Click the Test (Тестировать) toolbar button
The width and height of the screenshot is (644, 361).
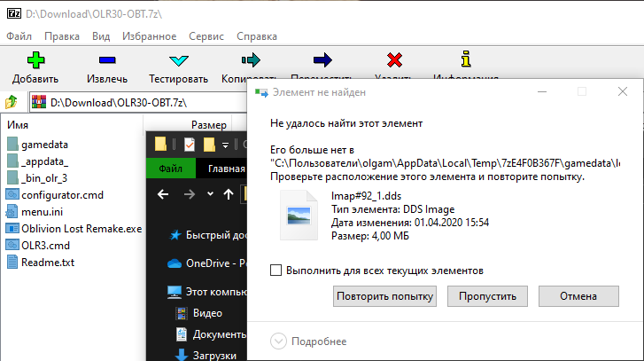(x=178, y=68)
